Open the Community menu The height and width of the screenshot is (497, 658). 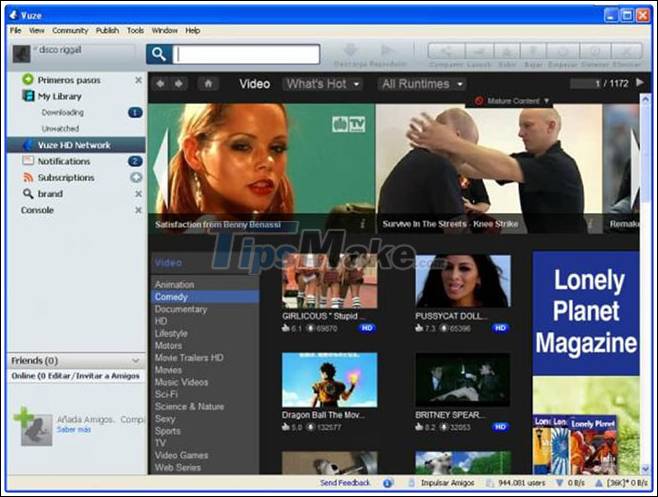click(70, 31)
